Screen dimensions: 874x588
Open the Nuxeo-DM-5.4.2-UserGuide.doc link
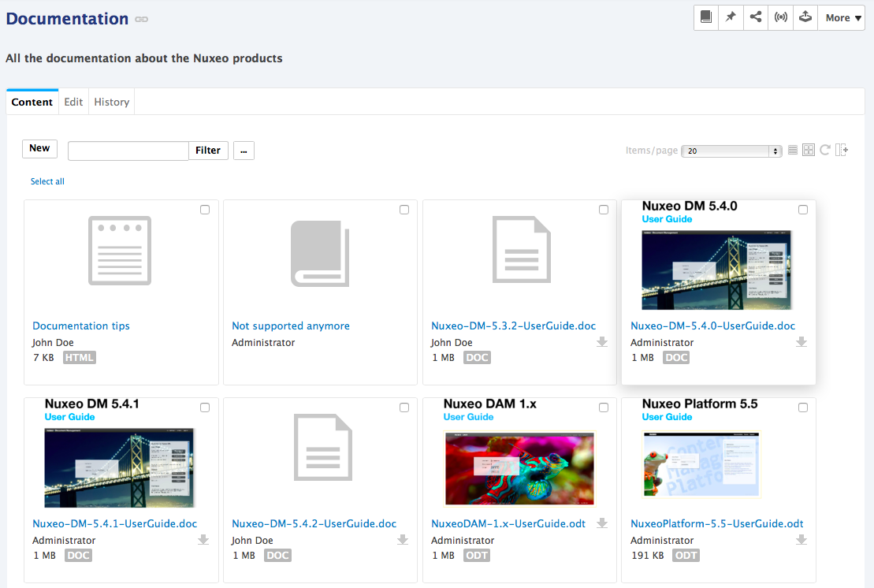pos(314,523)
